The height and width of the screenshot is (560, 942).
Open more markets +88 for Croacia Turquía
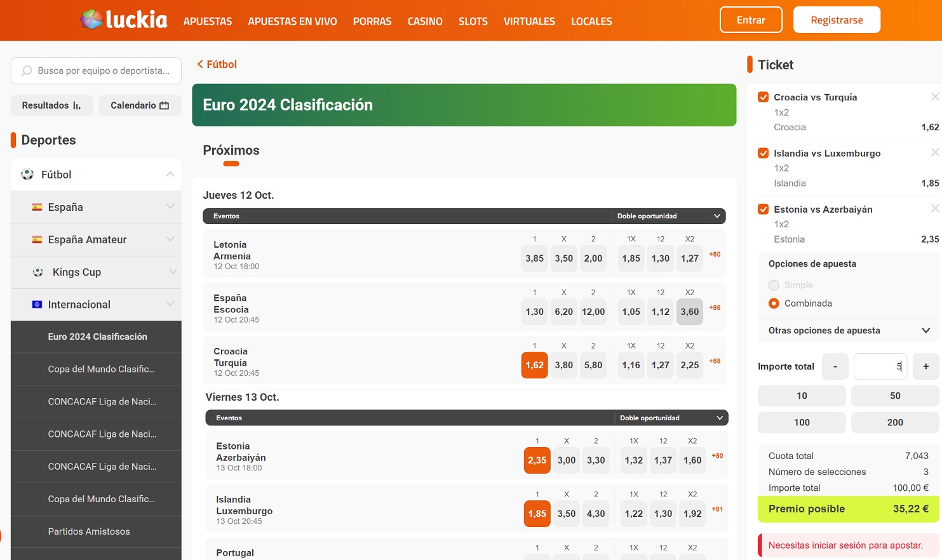coord(715,361)
